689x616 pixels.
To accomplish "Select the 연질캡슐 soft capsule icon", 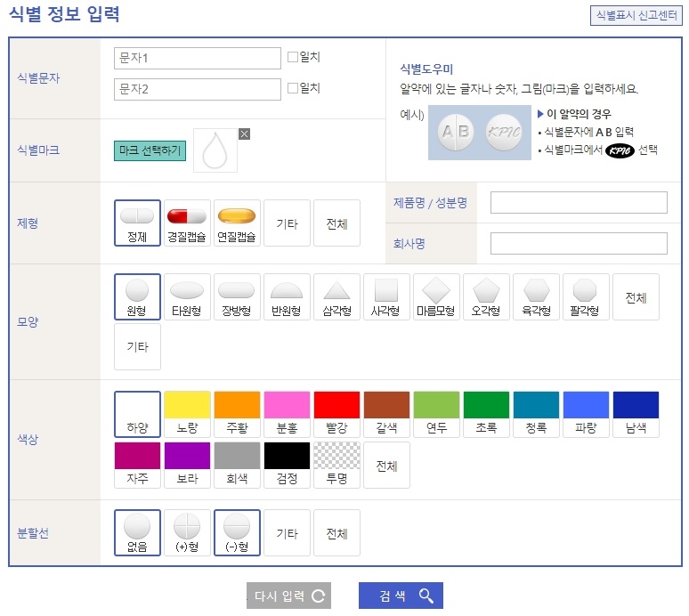I will click(237, 223).
